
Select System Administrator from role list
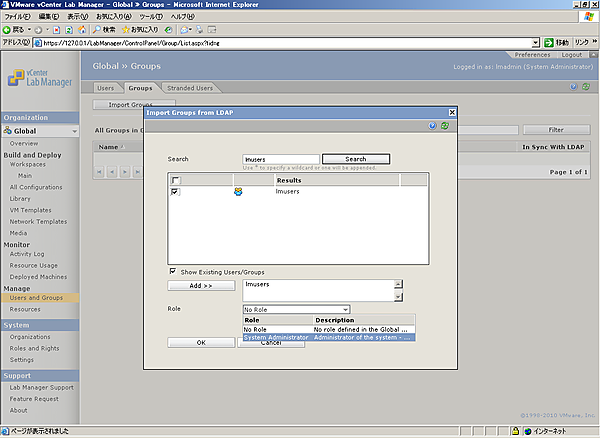276,338
